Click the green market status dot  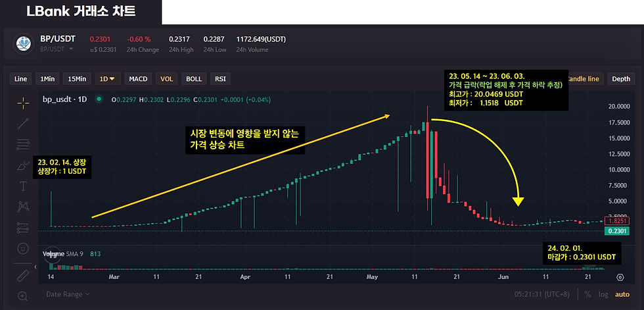(99, 99)
